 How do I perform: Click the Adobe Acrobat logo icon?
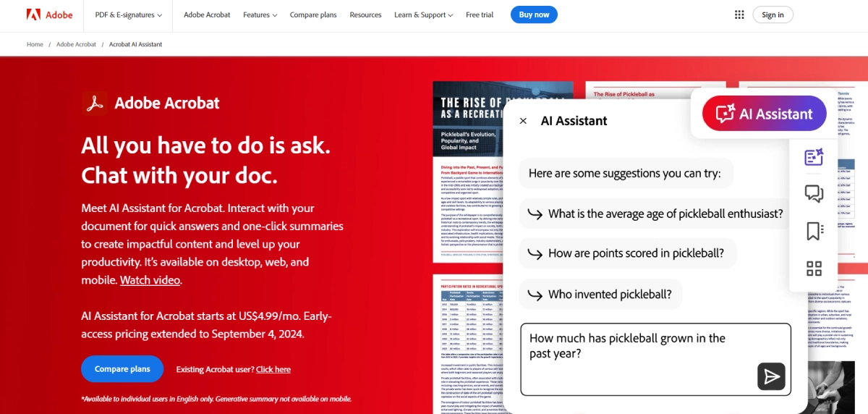pos(95,103)
